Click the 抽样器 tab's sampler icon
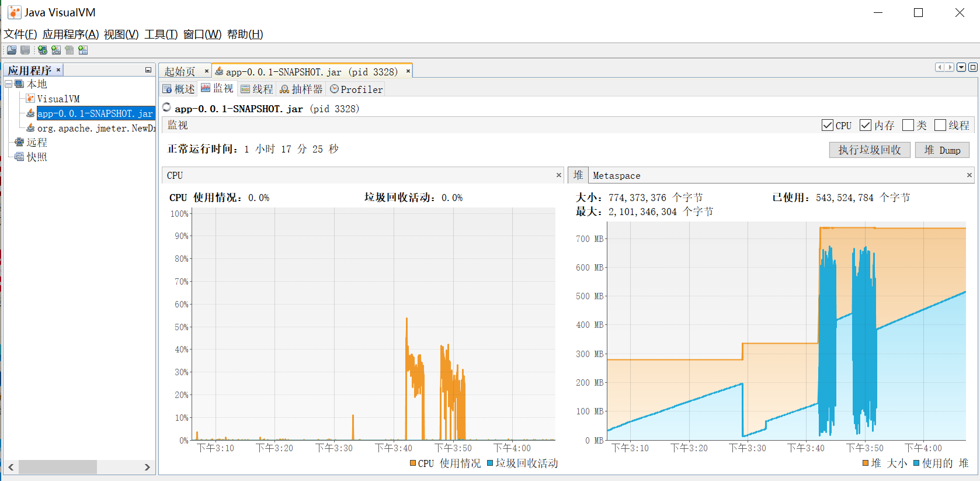Image resolution: width=980 pixels, height=481 pixels. (x=284, y=89)
